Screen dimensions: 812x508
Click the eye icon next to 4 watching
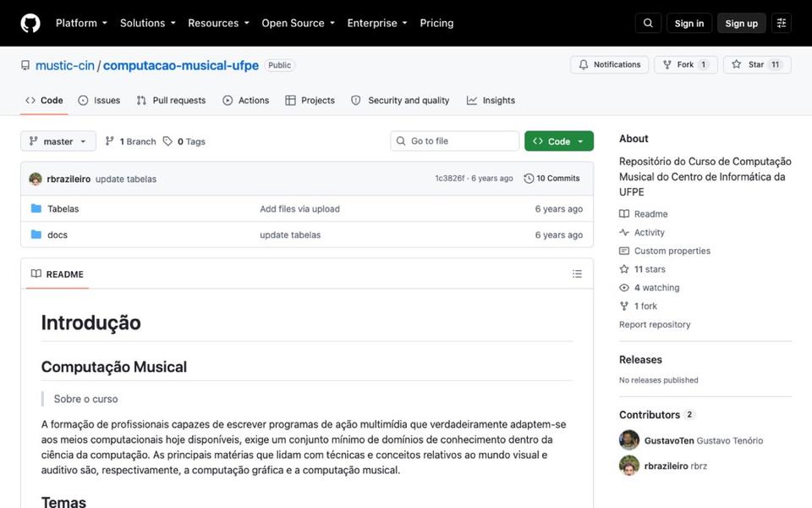point(624,288)
